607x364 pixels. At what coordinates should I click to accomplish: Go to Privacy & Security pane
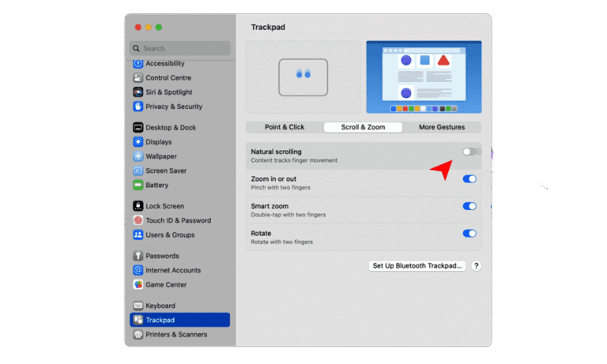click(173, 107)
